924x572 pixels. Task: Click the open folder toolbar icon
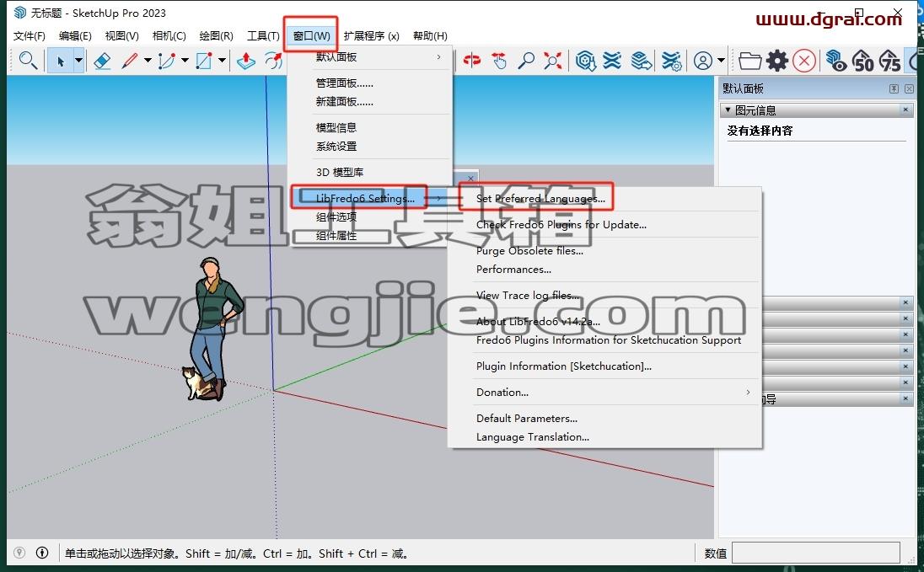[750, 61]
